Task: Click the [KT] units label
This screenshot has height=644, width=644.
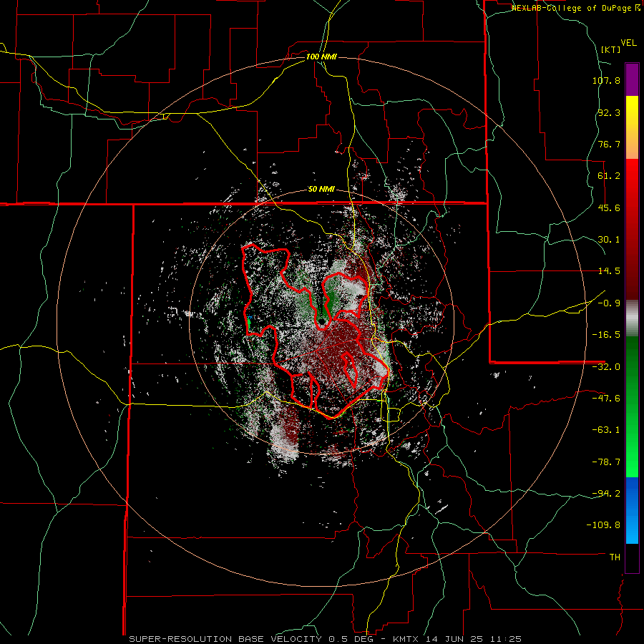Action: [611, 49]
